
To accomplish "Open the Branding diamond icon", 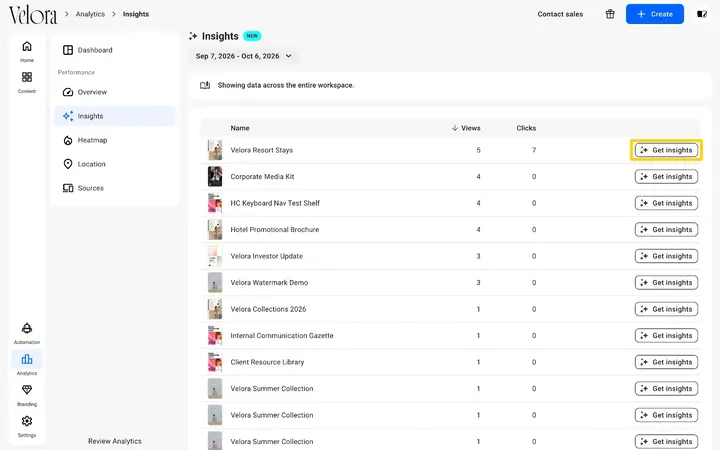I will 27,390.
